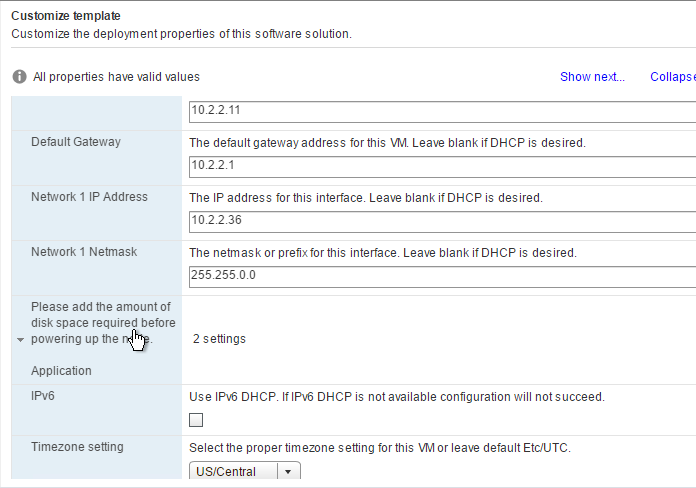This screenshot has height=488, width=696.
Task: Select the IPv6 property label
Action: [43, 396]
